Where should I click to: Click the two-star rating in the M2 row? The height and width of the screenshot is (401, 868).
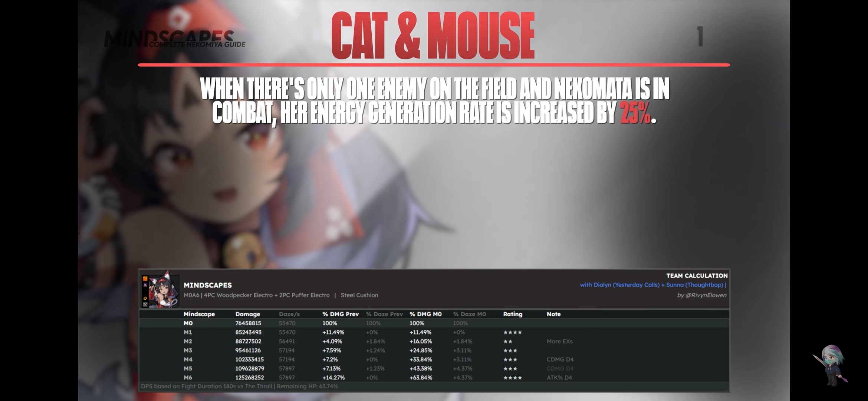[507, 342]
